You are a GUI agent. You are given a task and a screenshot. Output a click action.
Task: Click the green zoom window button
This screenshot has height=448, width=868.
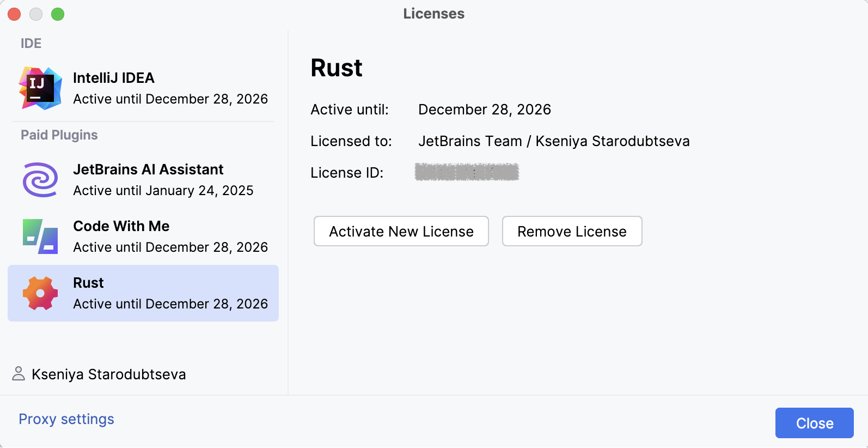pos(58,14)
